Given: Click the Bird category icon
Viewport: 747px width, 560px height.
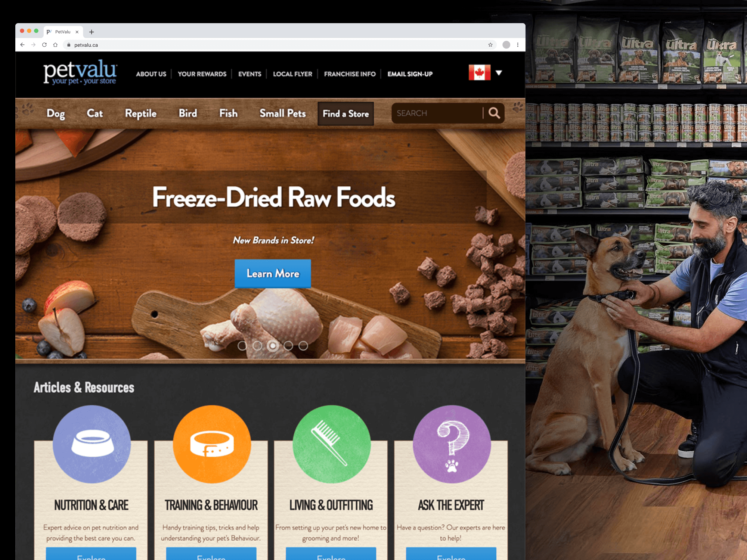Looking at the screenshot, I should [187, 113].
